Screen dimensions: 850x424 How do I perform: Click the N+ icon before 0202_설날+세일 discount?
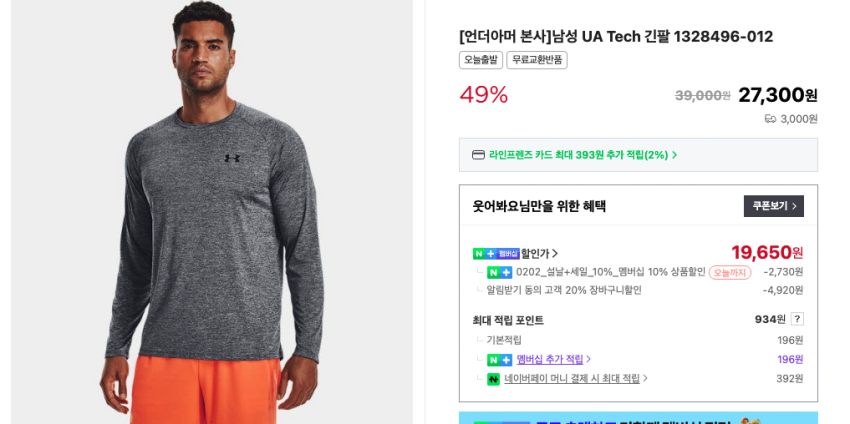click(x=499, y=272)
